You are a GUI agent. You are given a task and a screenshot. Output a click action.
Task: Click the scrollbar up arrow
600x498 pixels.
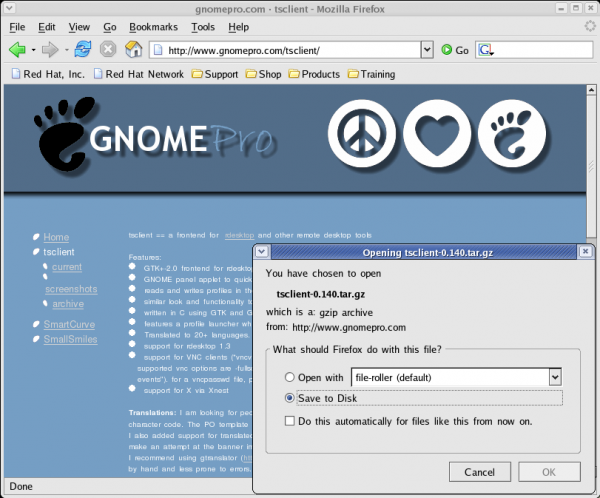pos(591,90)
